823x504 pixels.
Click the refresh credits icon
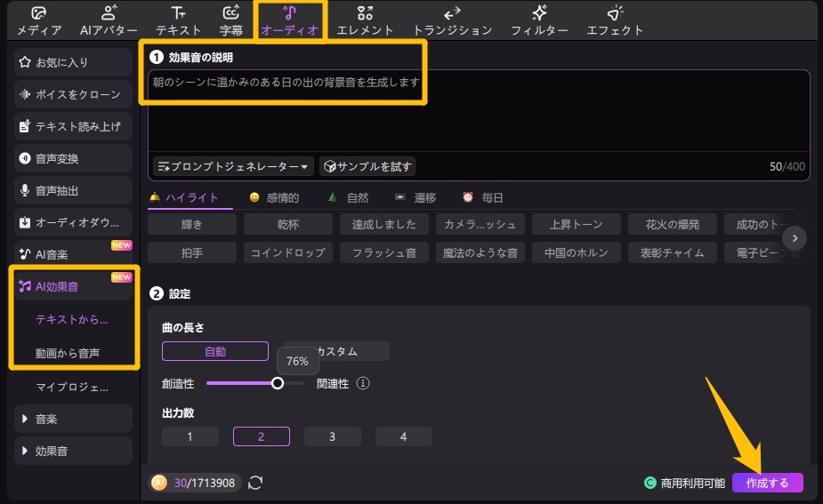pyautogui.click(x=255, y=483)
